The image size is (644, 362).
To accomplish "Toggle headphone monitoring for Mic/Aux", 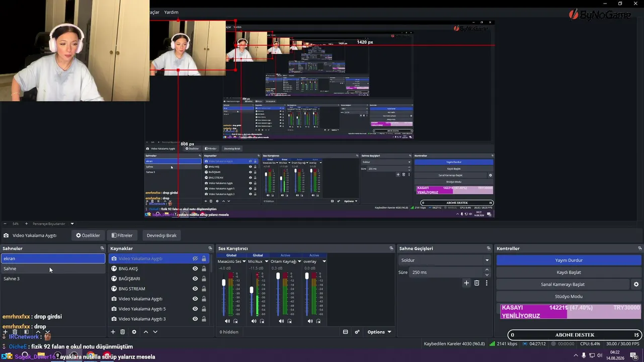I will pyautogui.click(x=262, y=321).
